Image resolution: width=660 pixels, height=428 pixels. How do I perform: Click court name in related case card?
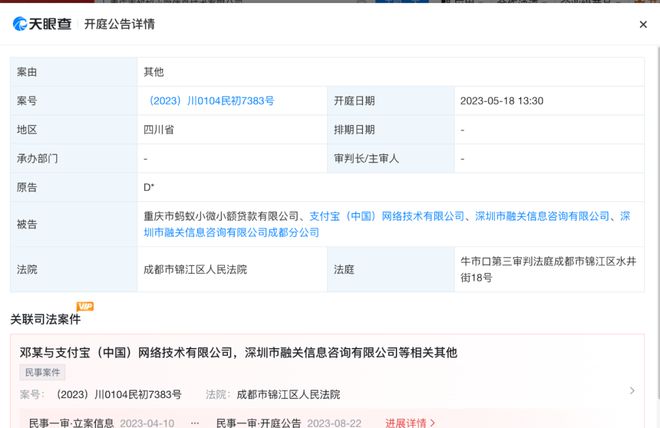288,395
